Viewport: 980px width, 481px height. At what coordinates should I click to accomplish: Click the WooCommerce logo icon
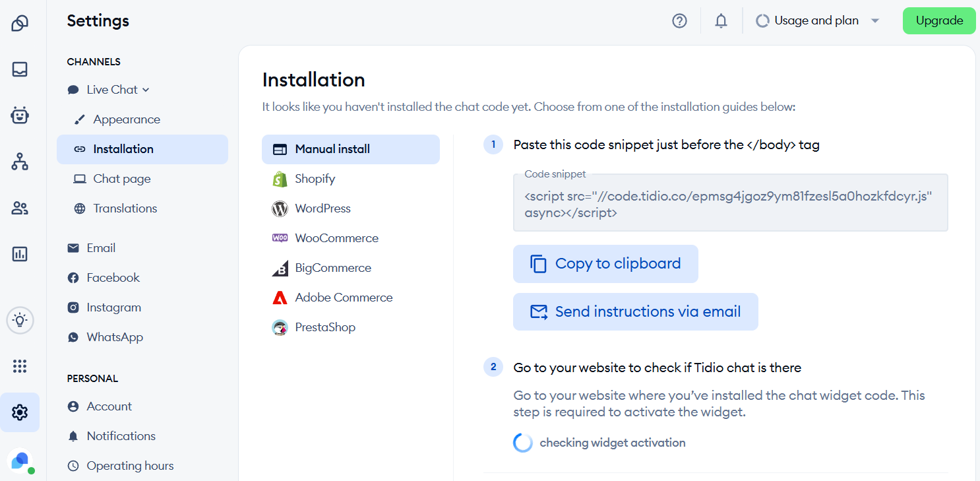(280, 238)
